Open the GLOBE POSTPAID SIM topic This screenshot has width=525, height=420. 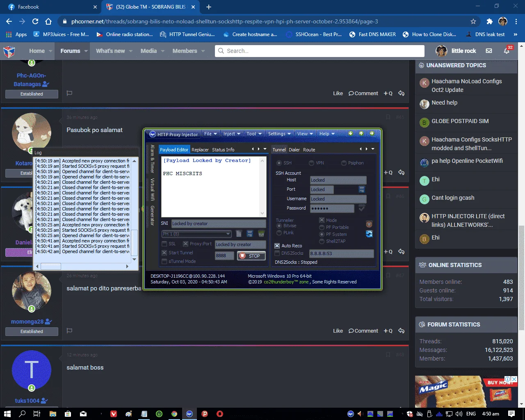(x=460, y=121)
